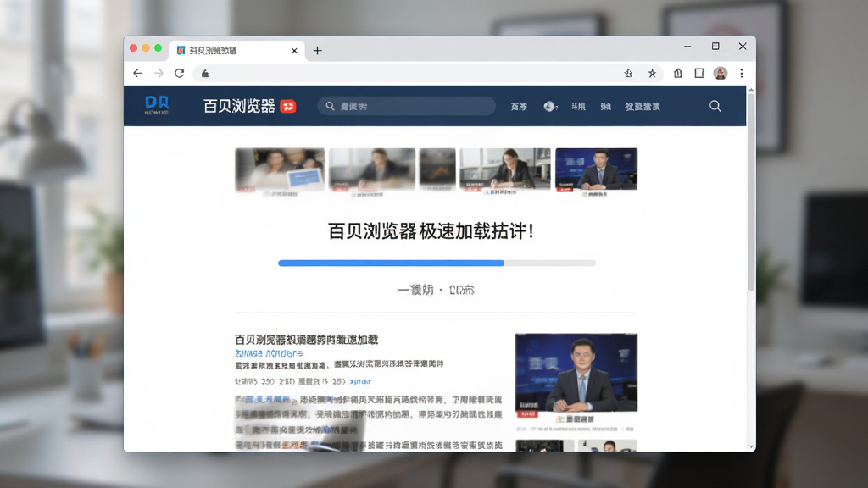Focus the site header search field

point(406,106)
